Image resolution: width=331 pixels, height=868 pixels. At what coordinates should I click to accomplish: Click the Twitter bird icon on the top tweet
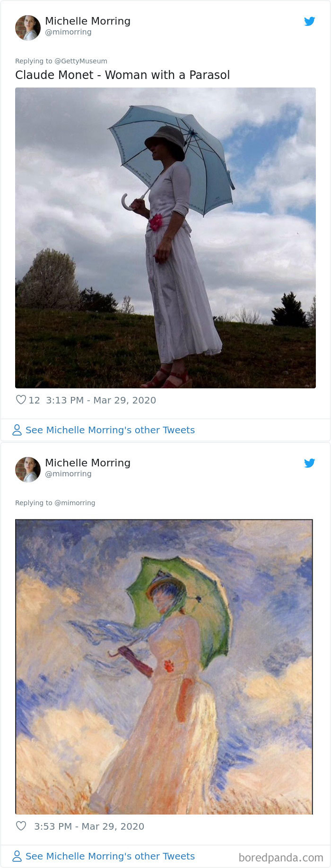click(x=310, y=21)
